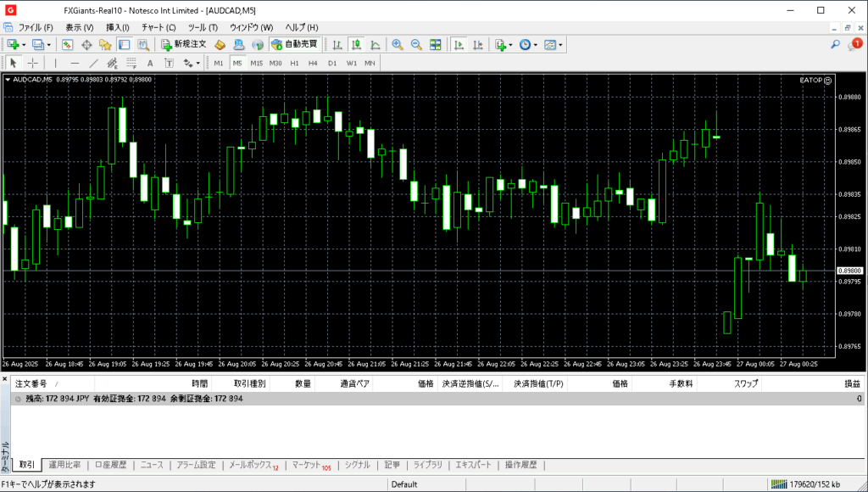Open the tile windows grid icon
This screenshot has height=492, width=868.
(436, 44)
